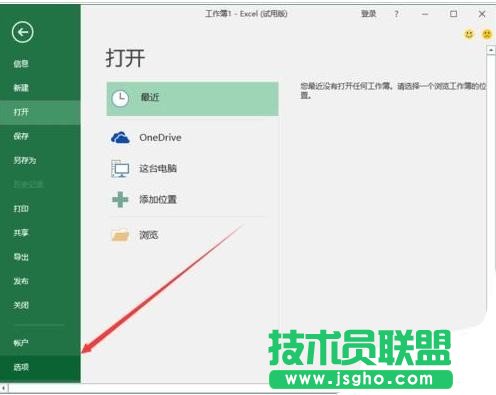Select 发布 in the sidebar
This screenshot has width=496, height=395.
[21, 281]
